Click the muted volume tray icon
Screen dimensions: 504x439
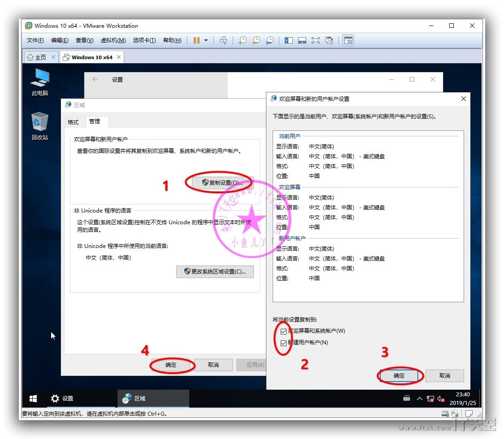click(441, 399)
